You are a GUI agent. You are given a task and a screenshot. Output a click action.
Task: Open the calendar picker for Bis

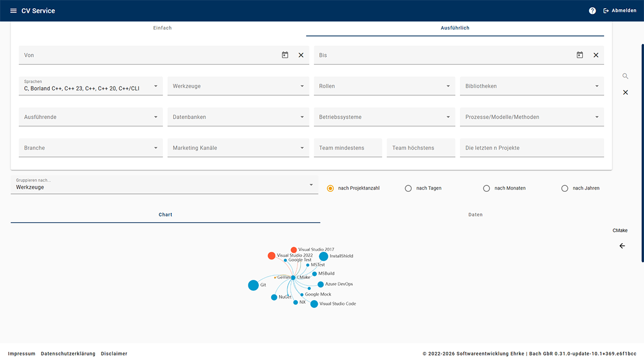(580, 55)
